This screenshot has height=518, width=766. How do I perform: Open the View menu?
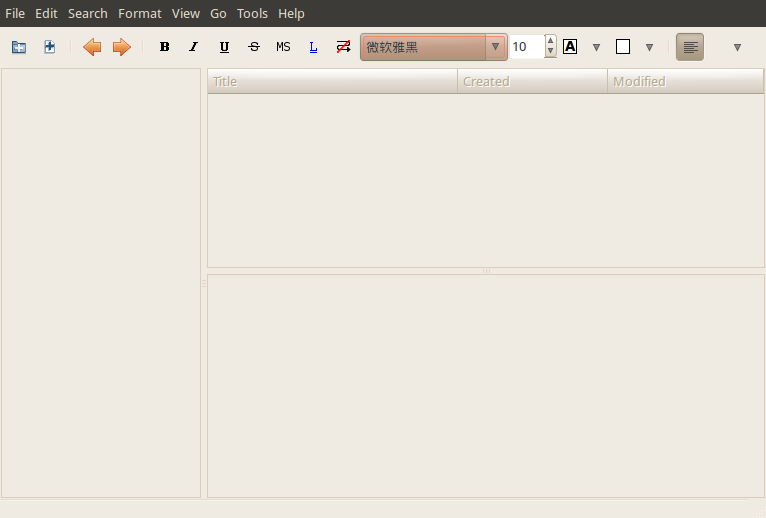pyautogui.click(x=186, y=13)
